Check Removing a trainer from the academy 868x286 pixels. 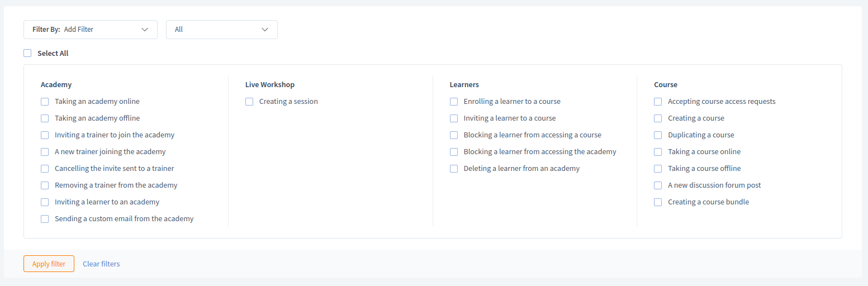(x=45, y=185)
